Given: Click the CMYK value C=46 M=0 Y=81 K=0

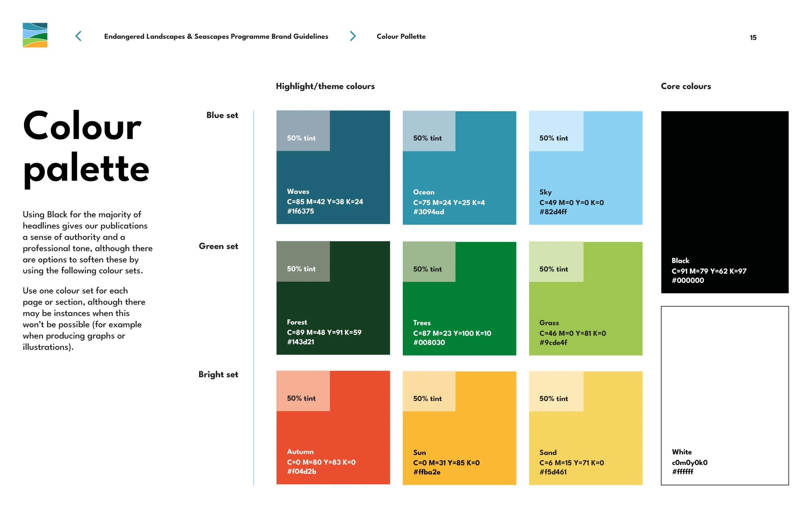Looking at the screenshot, I should (573, 333).
